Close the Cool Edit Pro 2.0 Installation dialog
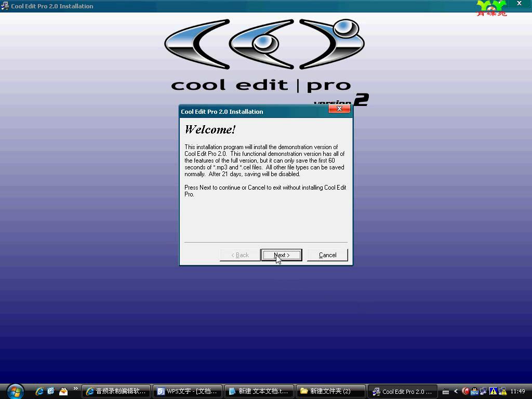Viewport: 532px width, 399px height. pos(339,109)
